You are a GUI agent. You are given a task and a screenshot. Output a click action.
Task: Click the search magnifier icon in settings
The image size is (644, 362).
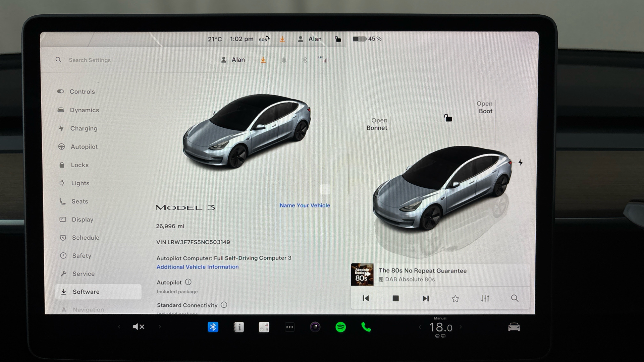click(x=58, y=60)
